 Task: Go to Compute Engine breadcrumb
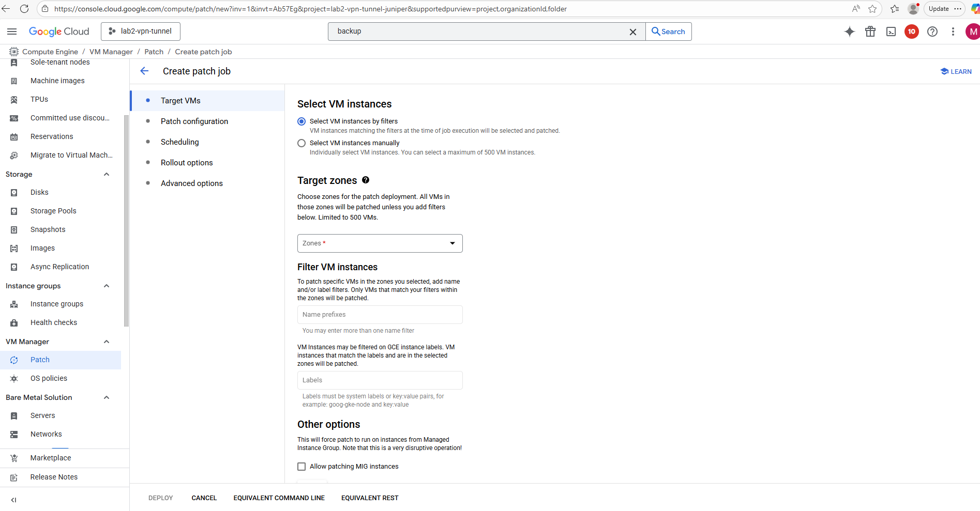pos(50,52)
